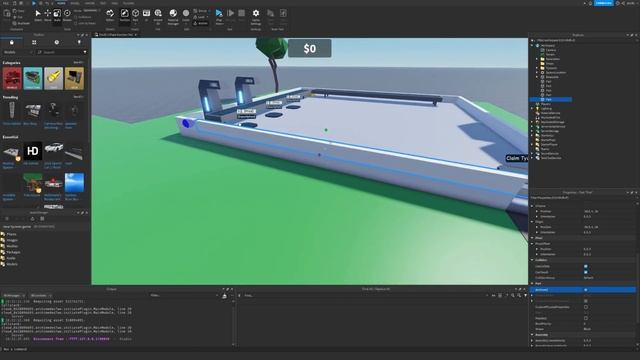
Task: Click the Collaborate button
Action: pos(604,3)
